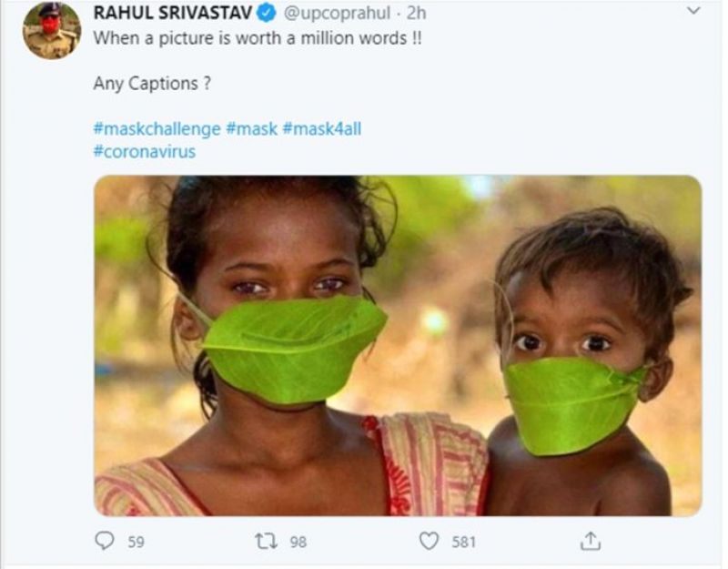Retweet this post using the arrows icon
The image size is (728, 569).
267,542
